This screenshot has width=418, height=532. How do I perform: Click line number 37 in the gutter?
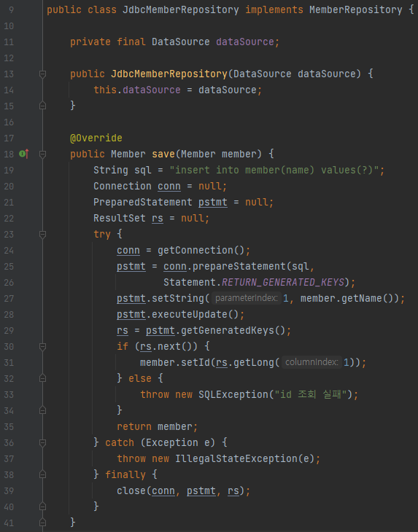point(9,458)
